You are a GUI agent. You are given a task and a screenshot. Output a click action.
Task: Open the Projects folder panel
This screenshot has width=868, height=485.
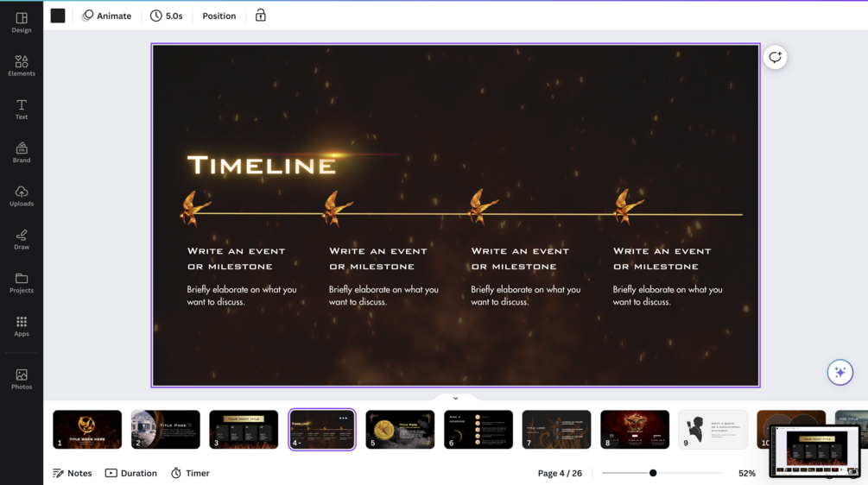click(22, 283)
